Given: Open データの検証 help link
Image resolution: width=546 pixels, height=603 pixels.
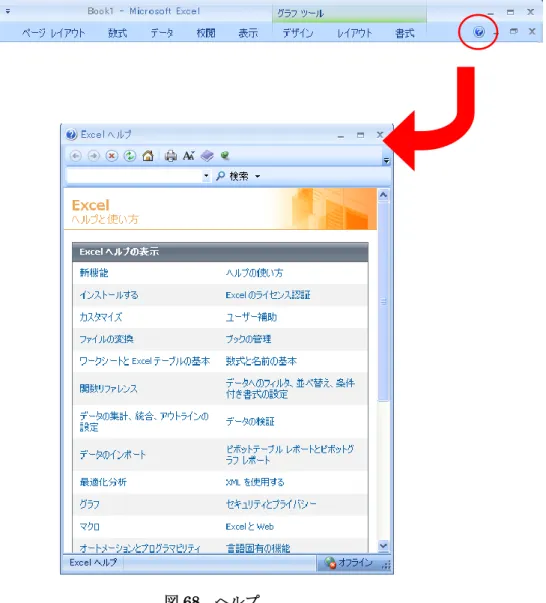Looking at the screenshot, I should 250,421.
